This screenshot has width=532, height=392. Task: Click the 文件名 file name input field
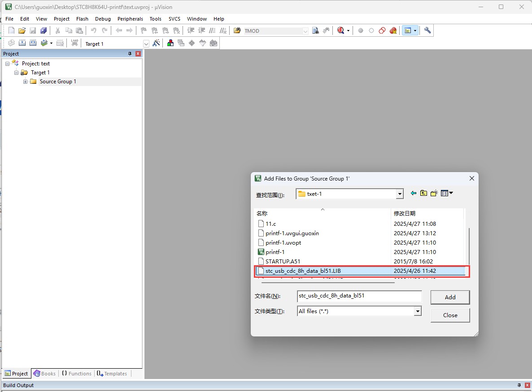click(x=359, y=296)
